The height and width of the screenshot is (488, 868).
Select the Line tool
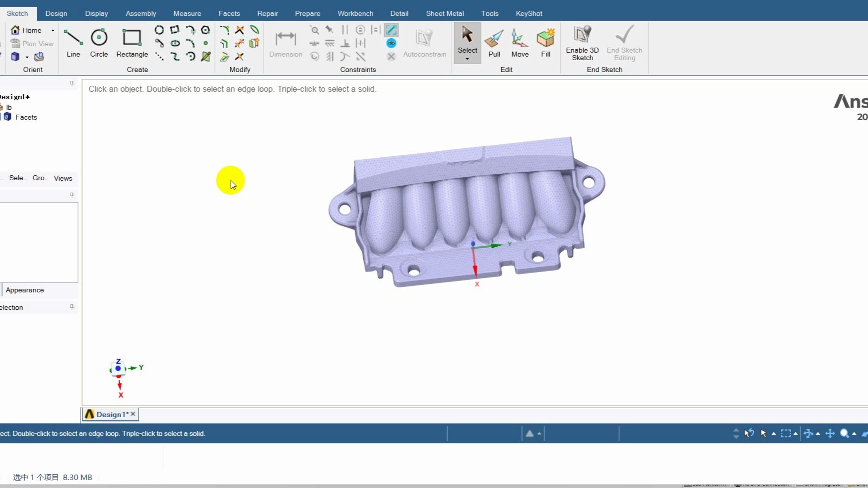coord(73,42)
